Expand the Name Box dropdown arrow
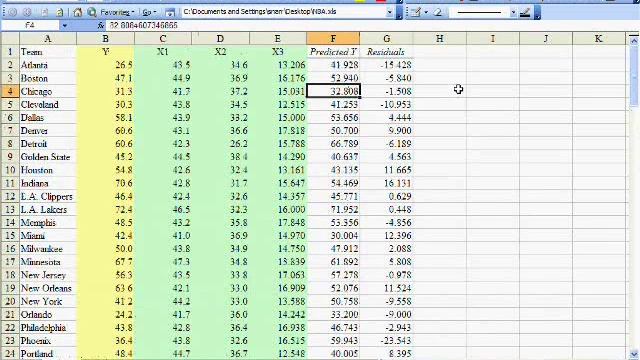 tap(64, 25)
